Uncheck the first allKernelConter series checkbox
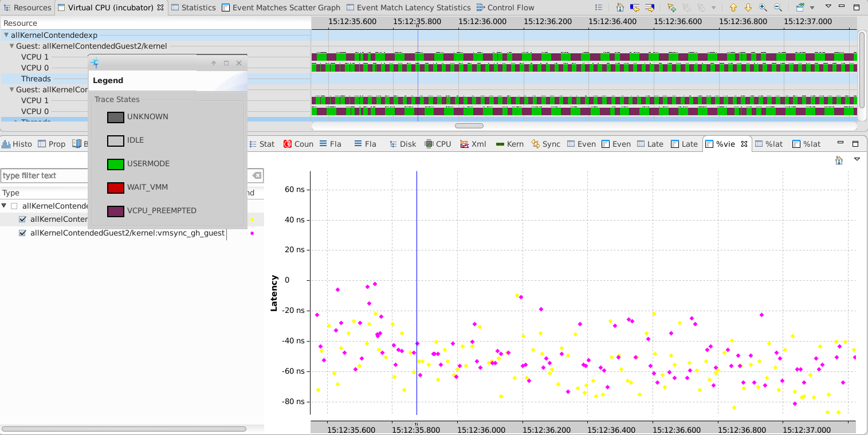The image size is (868, 435). (x=22, y=219)
